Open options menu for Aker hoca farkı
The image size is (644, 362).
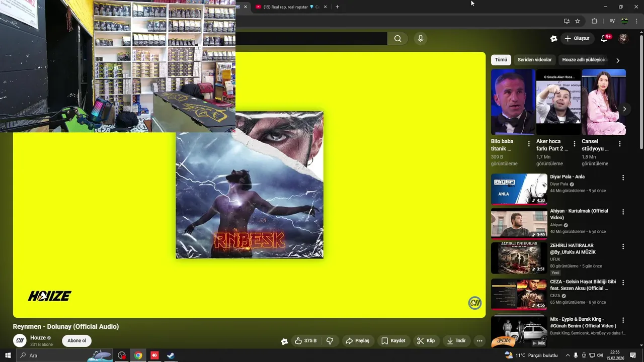tap(574, 144)
